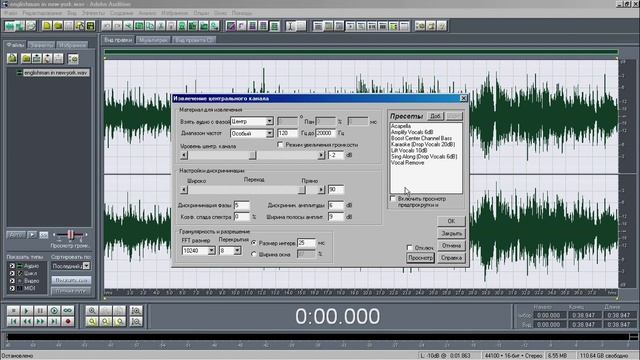Click the center channel level slider thumb
The image size is (640, 360).
point(253,155)
